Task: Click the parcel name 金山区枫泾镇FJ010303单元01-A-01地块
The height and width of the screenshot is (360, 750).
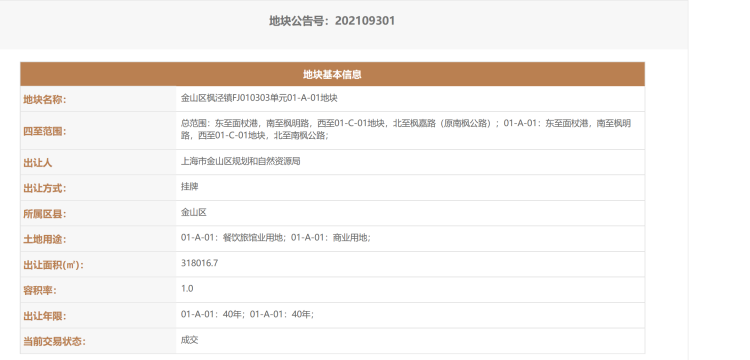Action: point(259,98)
